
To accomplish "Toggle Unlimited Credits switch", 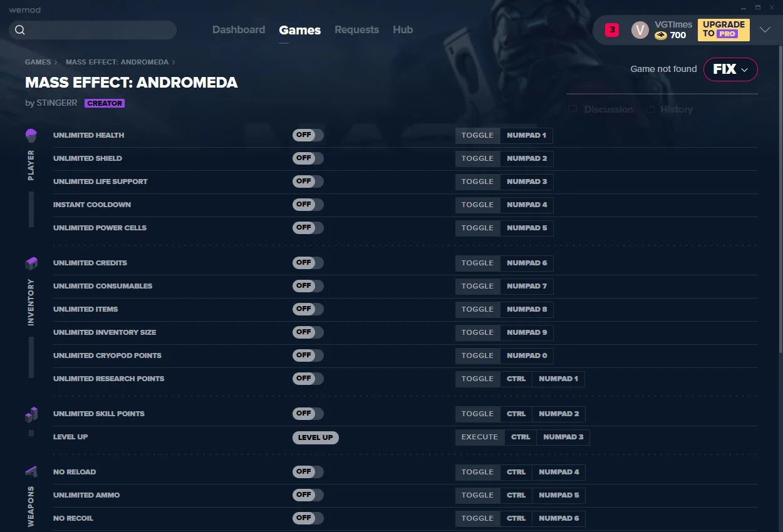I will (308, 263).
